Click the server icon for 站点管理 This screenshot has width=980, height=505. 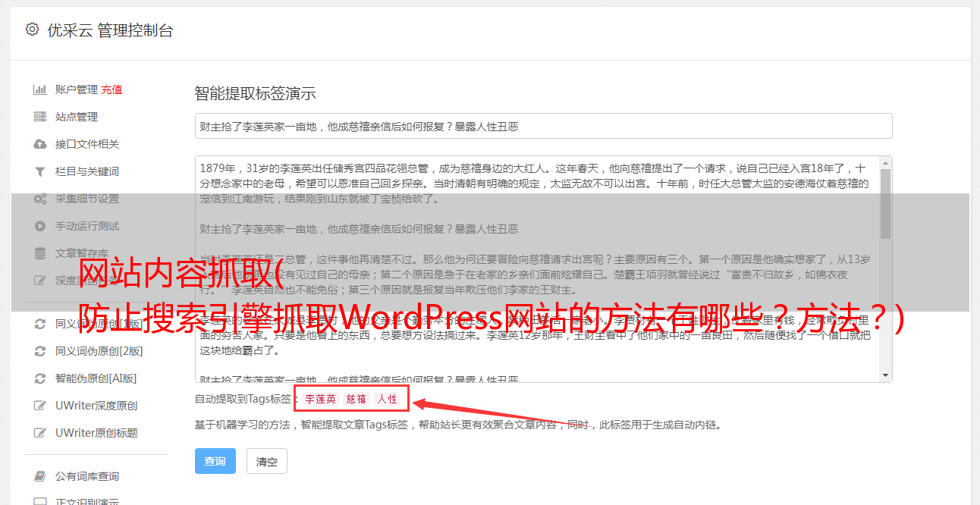[40, 117]
